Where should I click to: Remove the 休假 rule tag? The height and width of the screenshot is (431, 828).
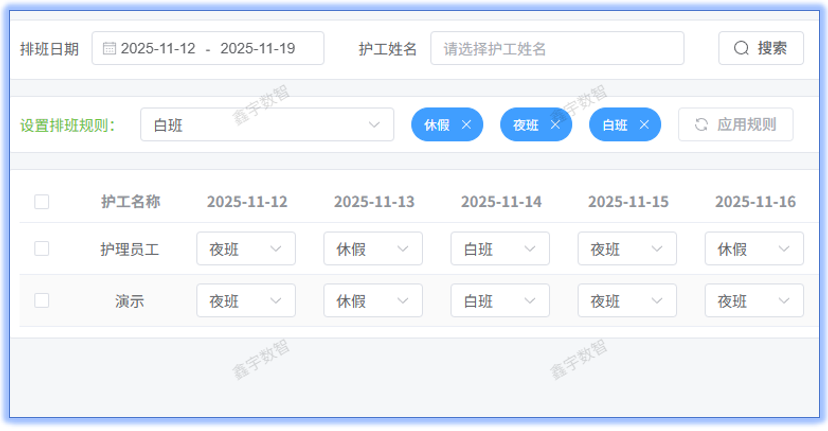(466, 125)
